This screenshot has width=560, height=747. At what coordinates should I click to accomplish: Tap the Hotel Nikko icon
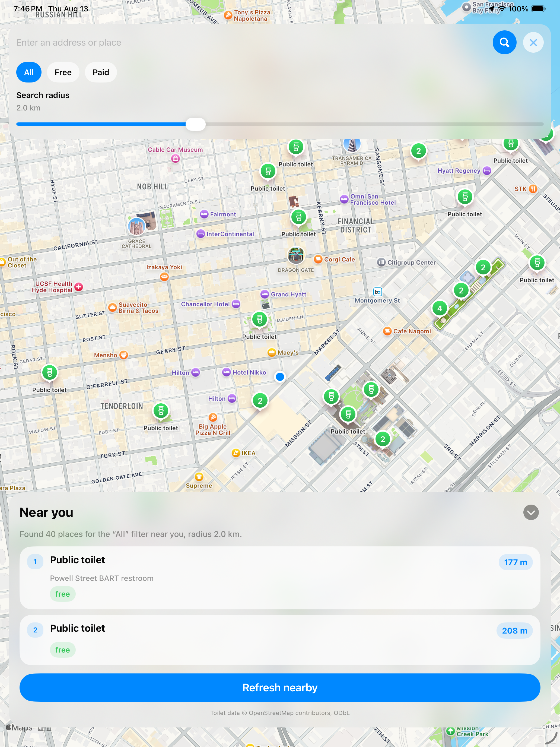coord(226,372)
